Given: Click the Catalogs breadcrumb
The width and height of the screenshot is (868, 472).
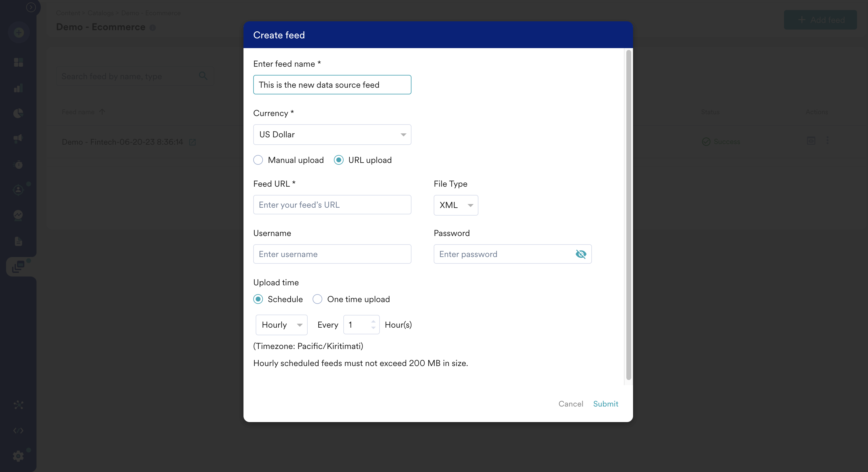Looking at the screenshot, I should 100,13.
